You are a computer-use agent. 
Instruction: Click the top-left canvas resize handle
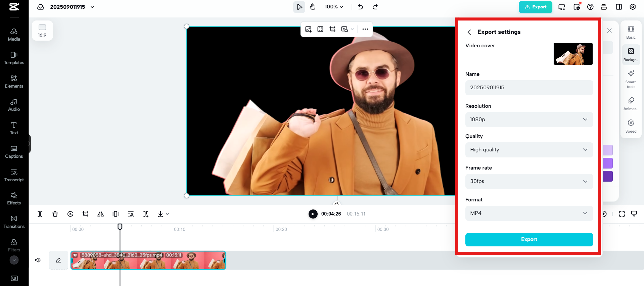click(187, 27)
